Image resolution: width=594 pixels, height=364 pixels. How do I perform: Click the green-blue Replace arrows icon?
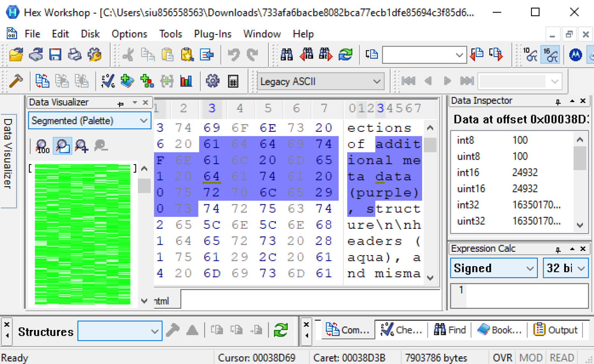[x=345, y=55]
